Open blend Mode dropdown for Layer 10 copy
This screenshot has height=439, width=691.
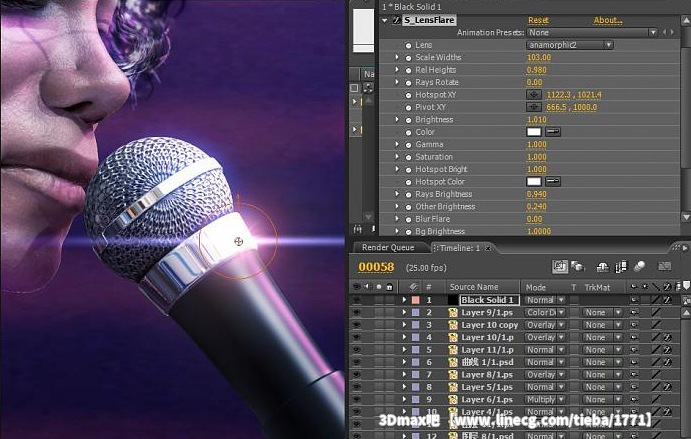(545, 325)
